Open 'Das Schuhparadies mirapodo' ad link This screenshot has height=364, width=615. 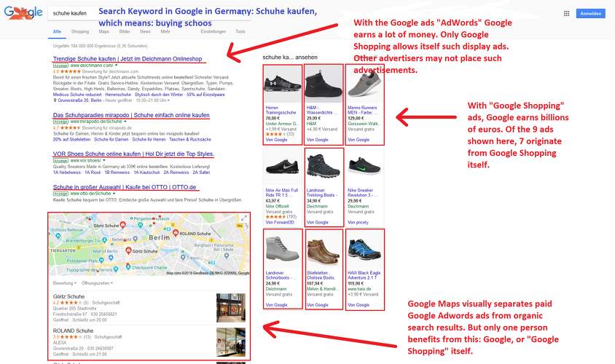click(131, 115)
